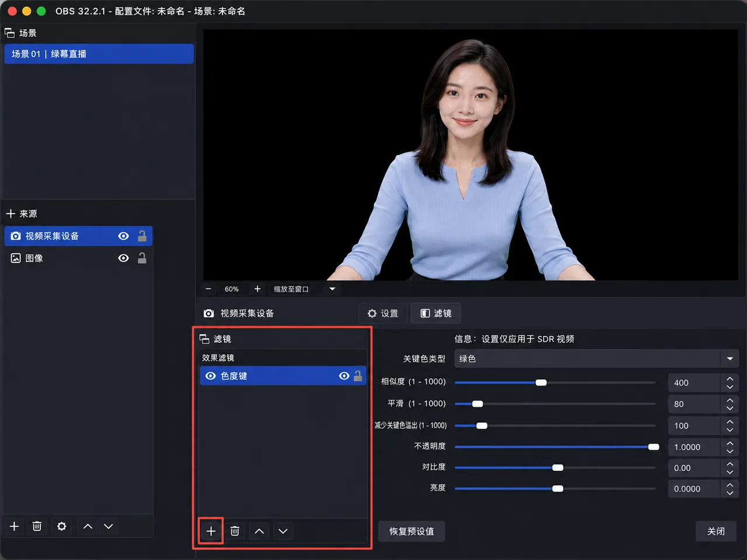Lock the 图像 source
Viewport: 747px width, 560px height.
point(142,258)
